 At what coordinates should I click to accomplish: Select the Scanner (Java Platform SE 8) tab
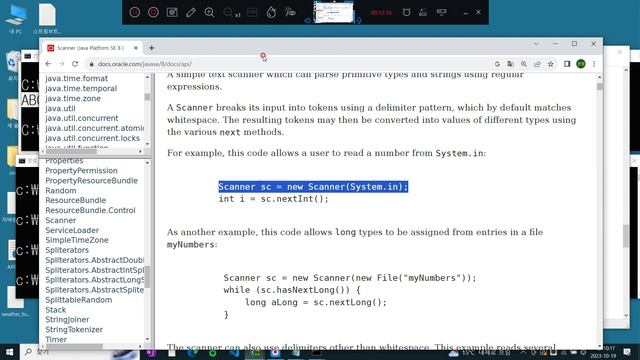[x=92, y=48]
